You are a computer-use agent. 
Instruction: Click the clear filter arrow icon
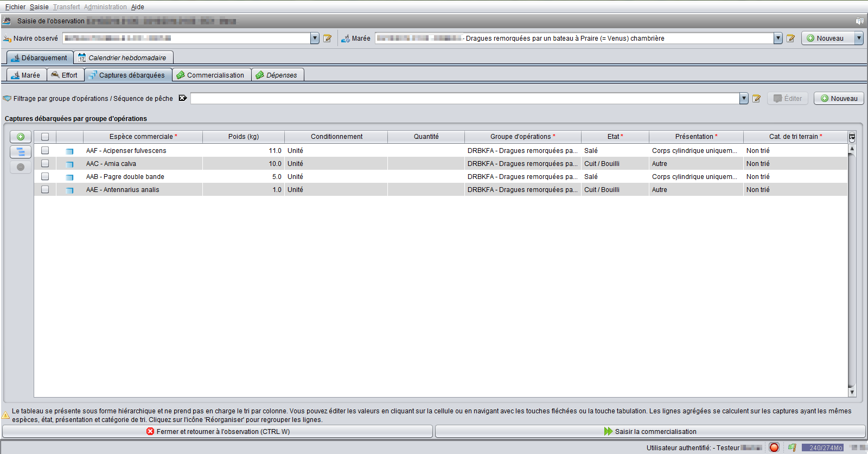183,98
